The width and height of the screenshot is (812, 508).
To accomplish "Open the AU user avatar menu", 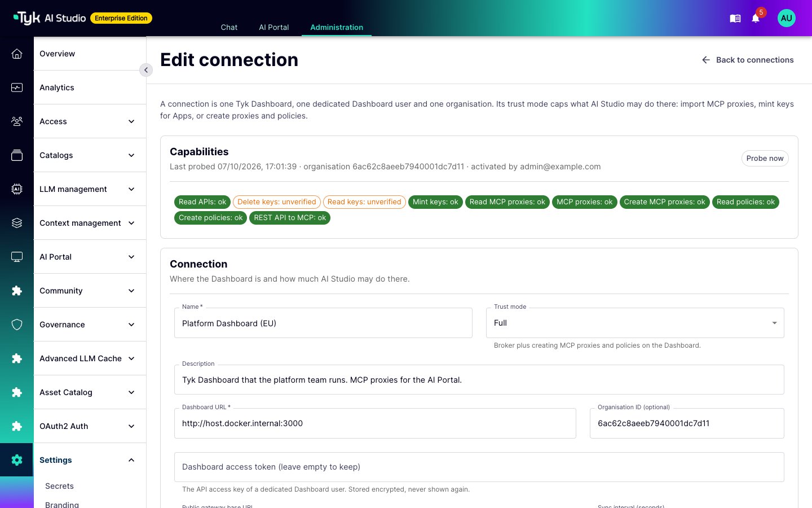I will click(787, 18).
